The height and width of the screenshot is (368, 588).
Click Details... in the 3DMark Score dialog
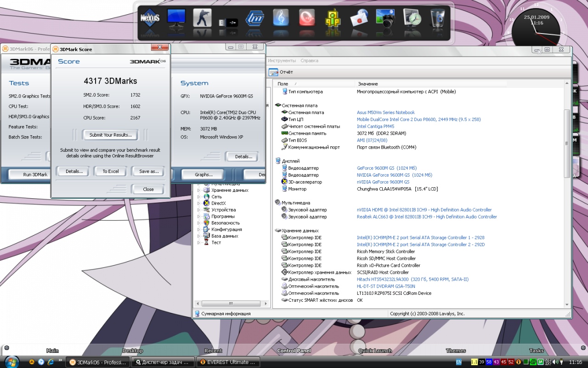pos(73,171)
